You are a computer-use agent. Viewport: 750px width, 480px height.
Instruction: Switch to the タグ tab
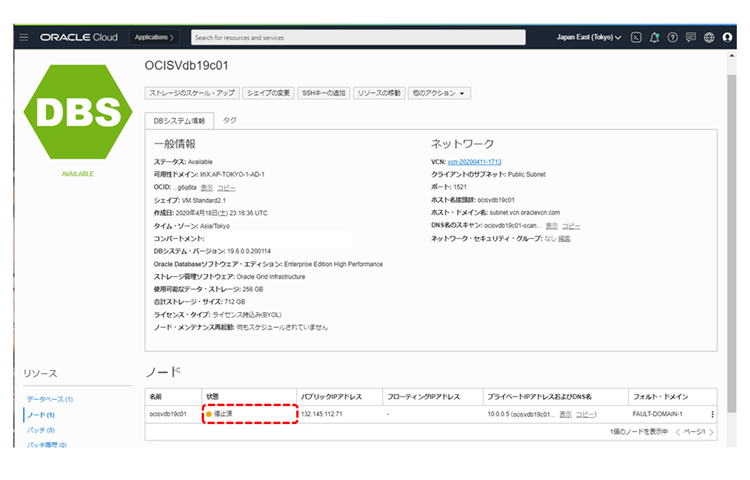(x=230, y=120)
